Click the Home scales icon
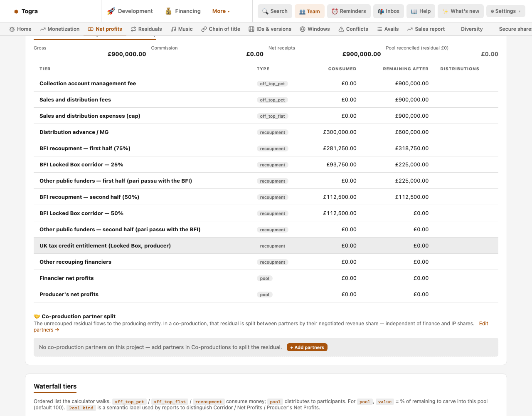 [12, 29]
